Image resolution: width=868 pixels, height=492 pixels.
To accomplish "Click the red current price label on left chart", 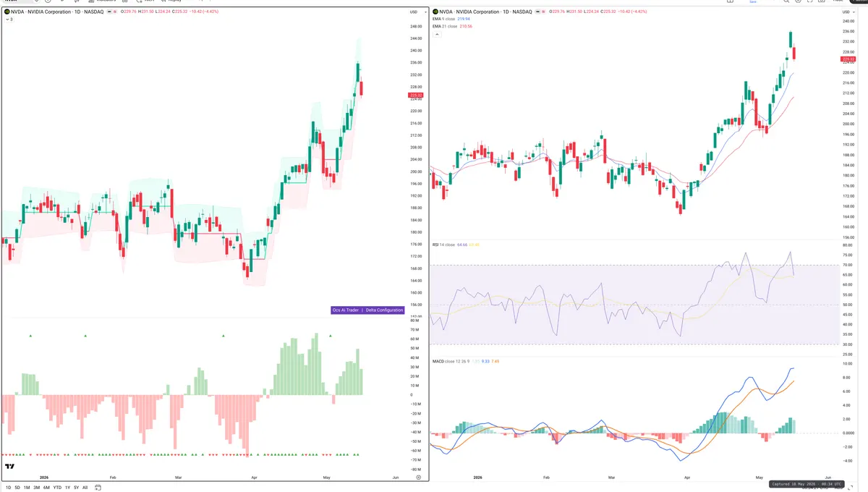I will pyautogui.click(x=416, y=96).
